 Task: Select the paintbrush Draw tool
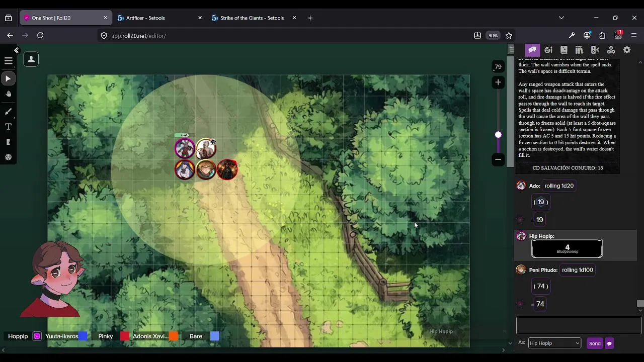(8, 111)
